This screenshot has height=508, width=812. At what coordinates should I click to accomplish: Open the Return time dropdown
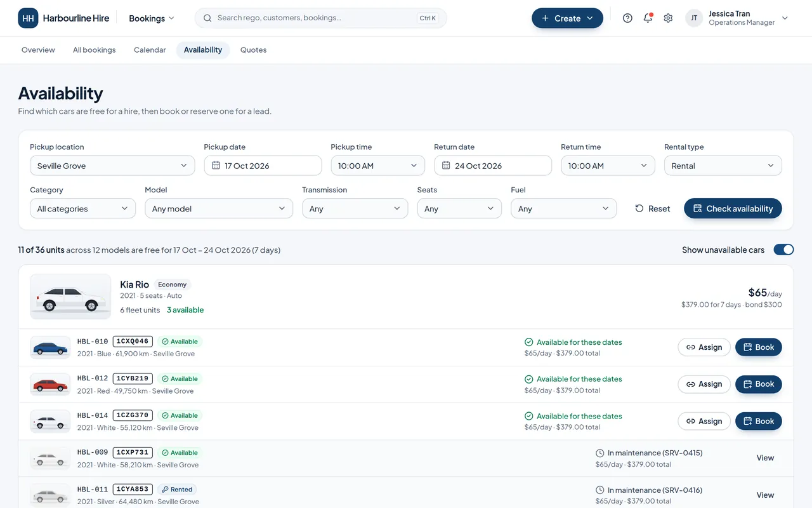click(x=608, y=166)
